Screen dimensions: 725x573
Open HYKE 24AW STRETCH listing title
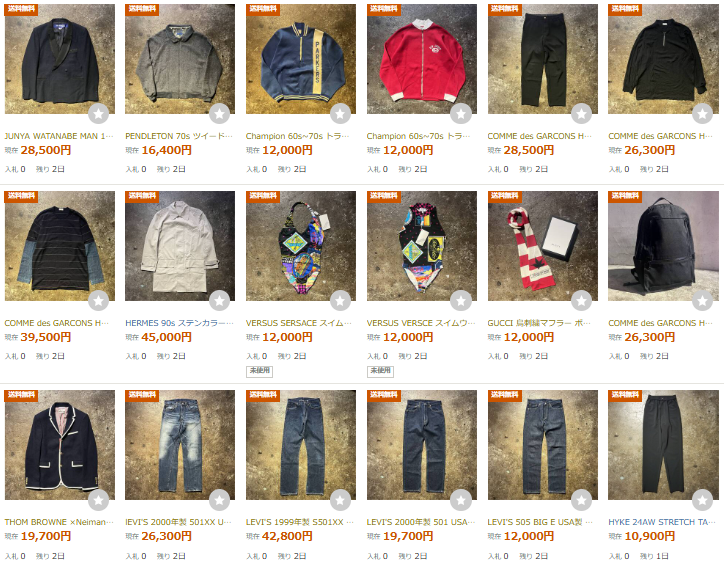tap(663, 522)
